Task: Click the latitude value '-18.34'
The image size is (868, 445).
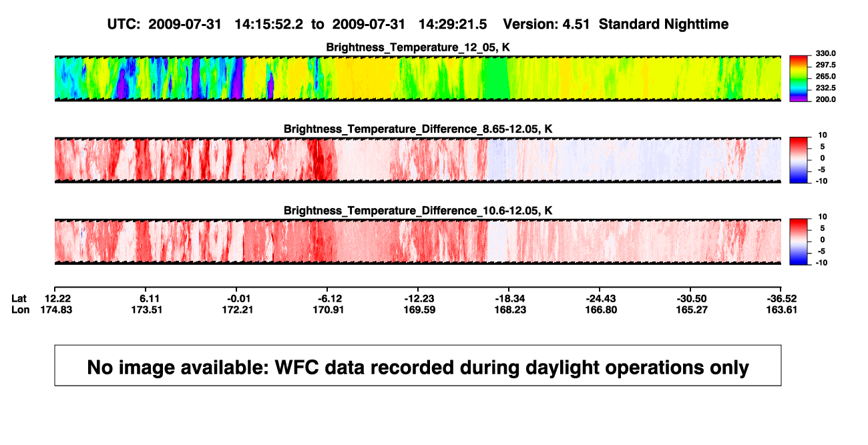Action: pyautogui.click(x=511, y=298)
